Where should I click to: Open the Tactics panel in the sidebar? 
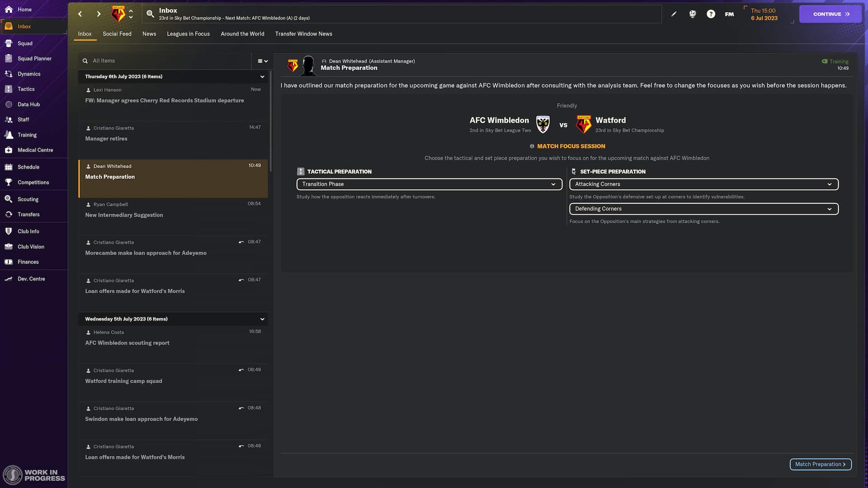(26, 89)
